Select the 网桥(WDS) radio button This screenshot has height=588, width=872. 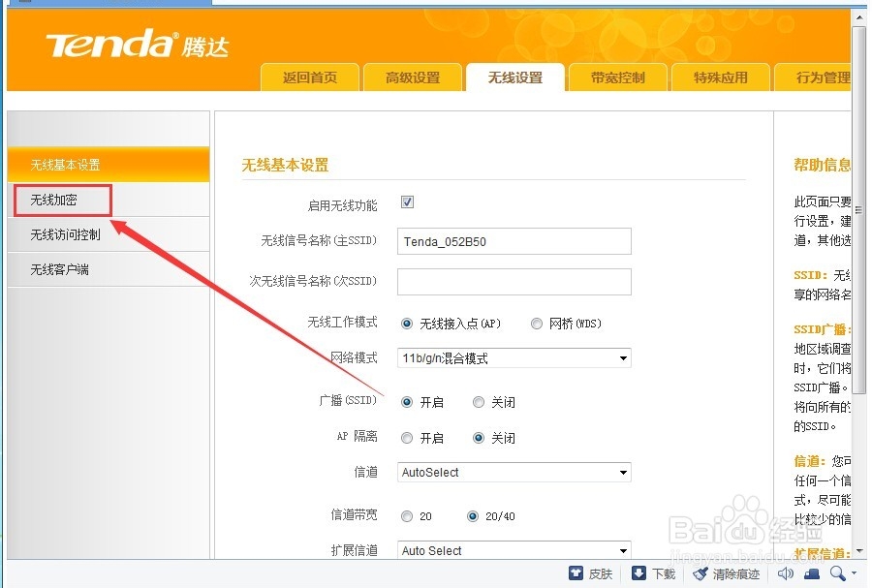click(x=537, y=323)
